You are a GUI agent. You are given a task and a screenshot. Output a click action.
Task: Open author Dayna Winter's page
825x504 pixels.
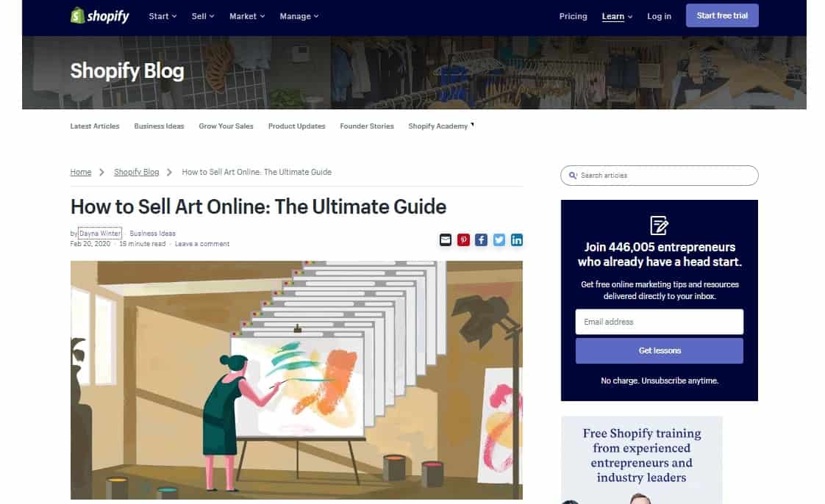pyautogui.click(x=100, y=234)
